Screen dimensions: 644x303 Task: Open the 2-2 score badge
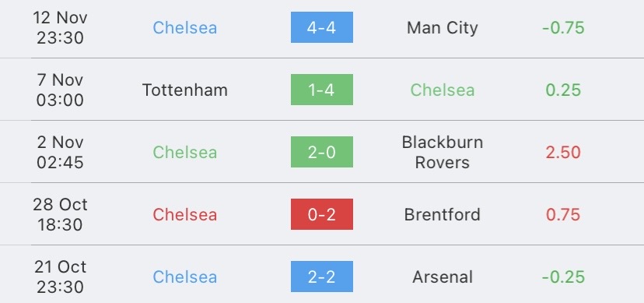coord(321,277)
